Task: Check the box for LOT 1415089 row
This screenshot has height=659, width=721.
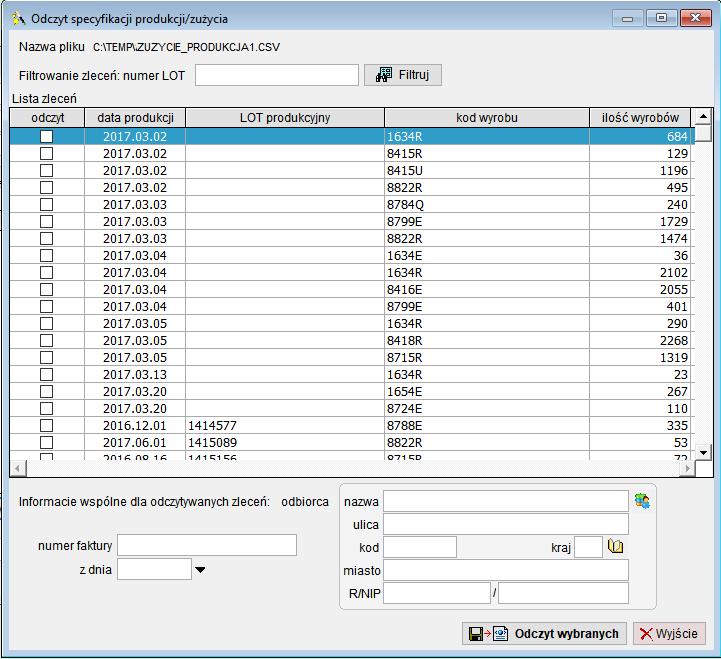Action: click(46, 443)
